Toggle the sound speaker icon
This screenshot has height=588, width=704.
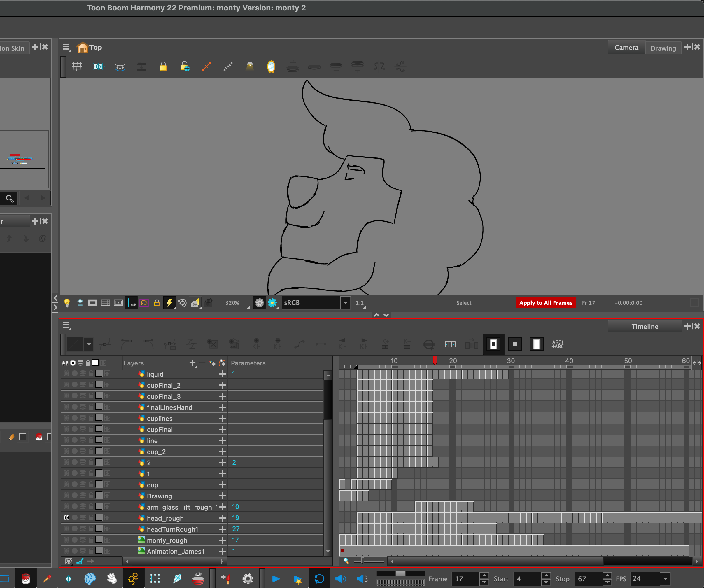(340, 579)
